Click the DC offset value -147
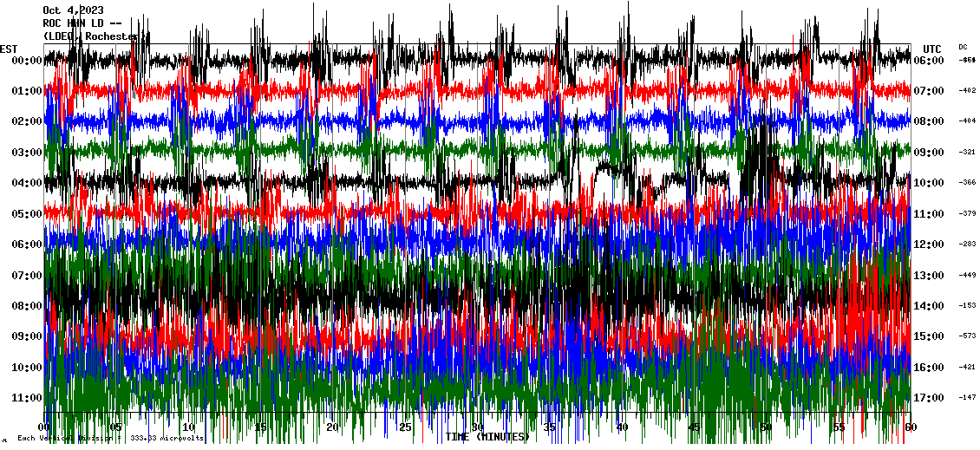The width and height of the screenshot is (980, 450). pyautogui.click(x=967, y=398)
